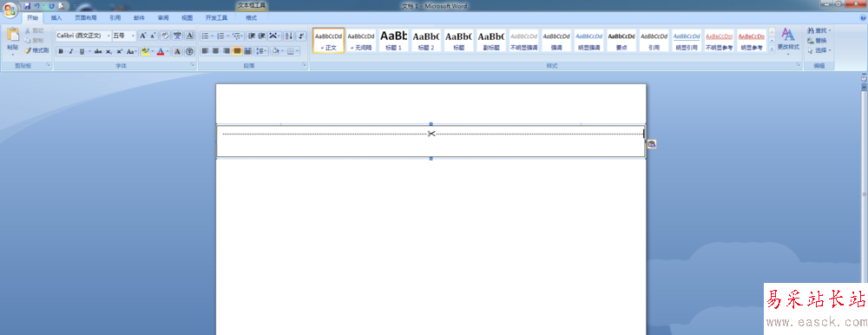Decrease paragraph indent
Image resolution: width=868 pixels, height=335 pixels.
pyautogui.click(x=252, y=36)
